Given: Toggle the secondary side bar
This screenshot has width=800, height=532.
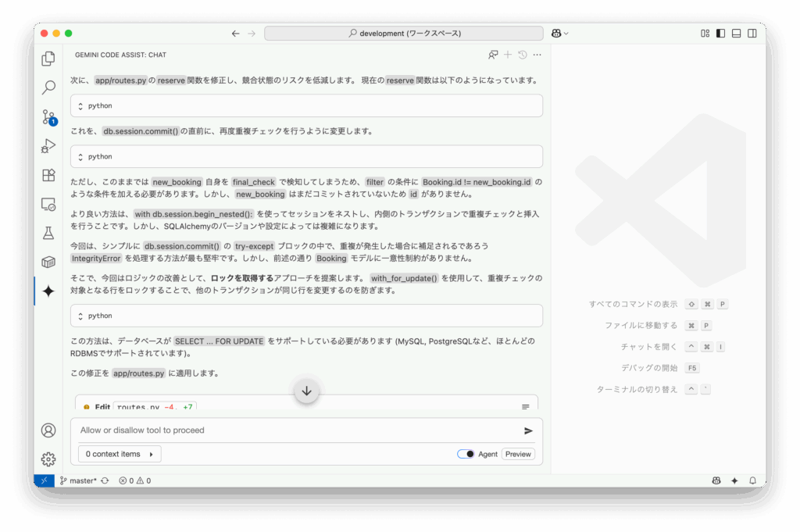Looking at the screenshot, I should coord(752,33).
